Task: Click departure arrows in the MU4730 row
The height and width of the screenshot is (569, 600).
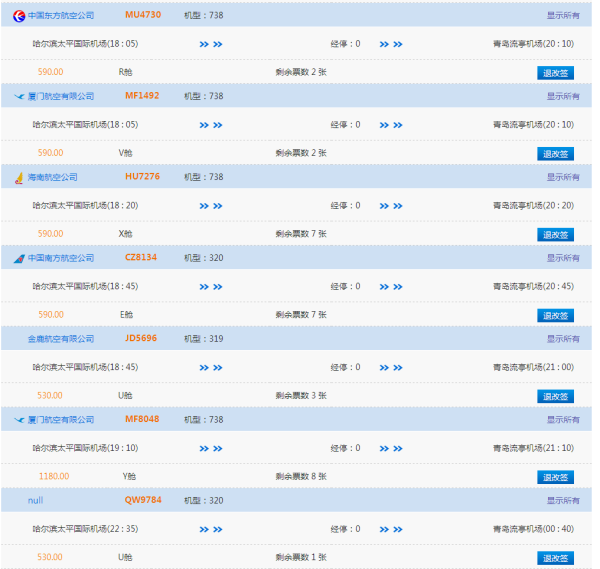Action: pos(211,44)
